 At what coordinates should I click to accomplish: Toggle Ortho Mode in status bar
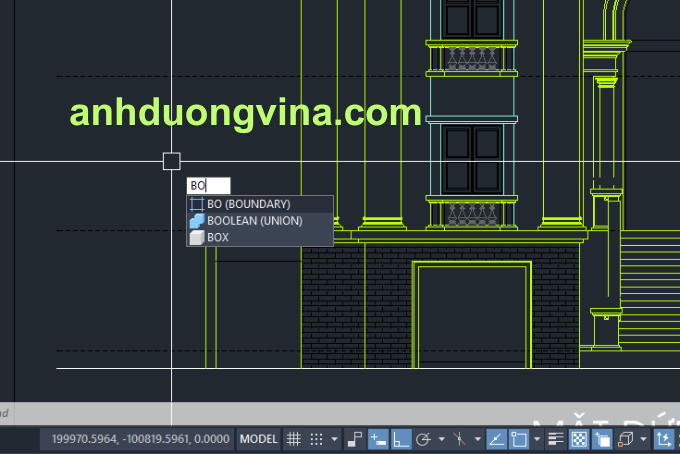[401, 439]
